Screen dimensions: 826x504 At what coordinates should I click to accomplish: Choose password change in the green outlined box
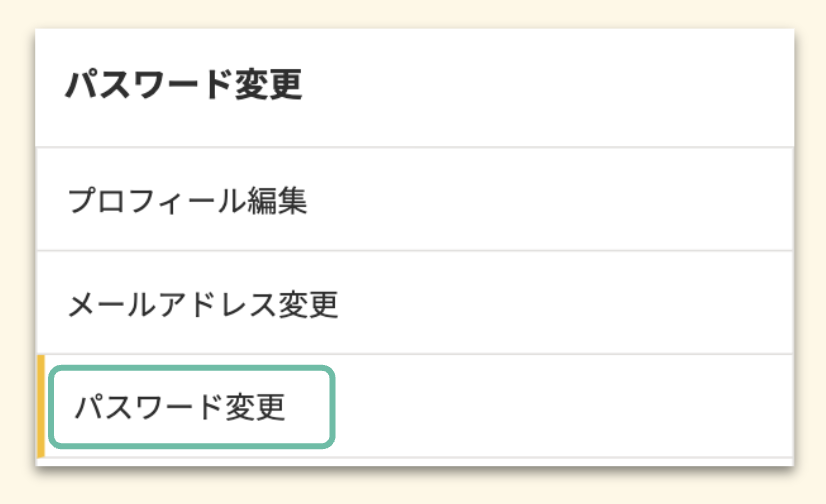pos(190,407)
